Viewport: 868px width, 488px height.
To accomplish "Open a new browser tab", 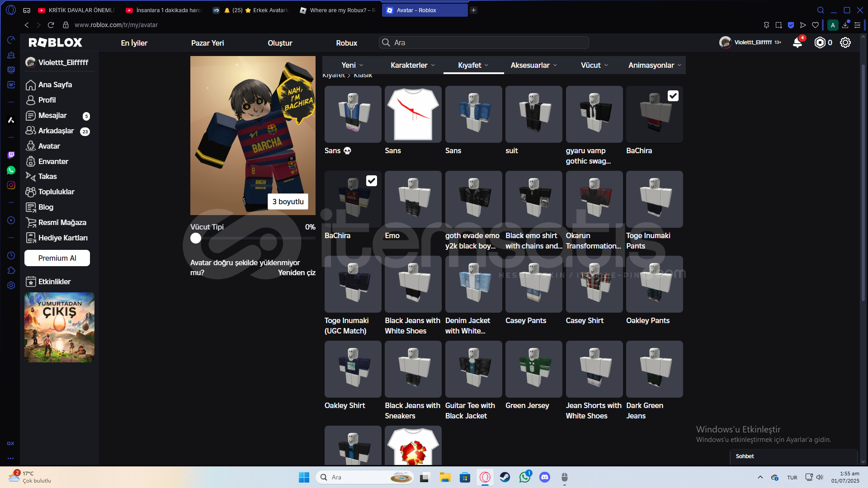I will [x=473, y=10].
